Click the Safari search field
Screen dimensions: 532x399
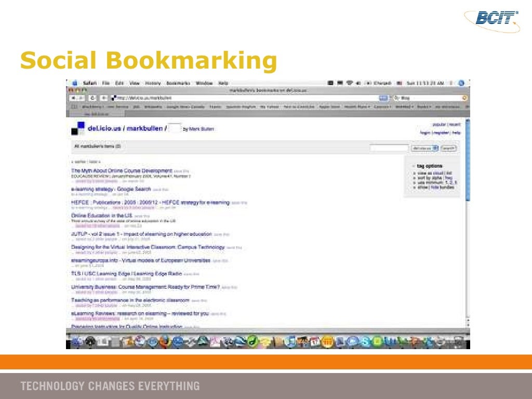(x=430, y=98)
